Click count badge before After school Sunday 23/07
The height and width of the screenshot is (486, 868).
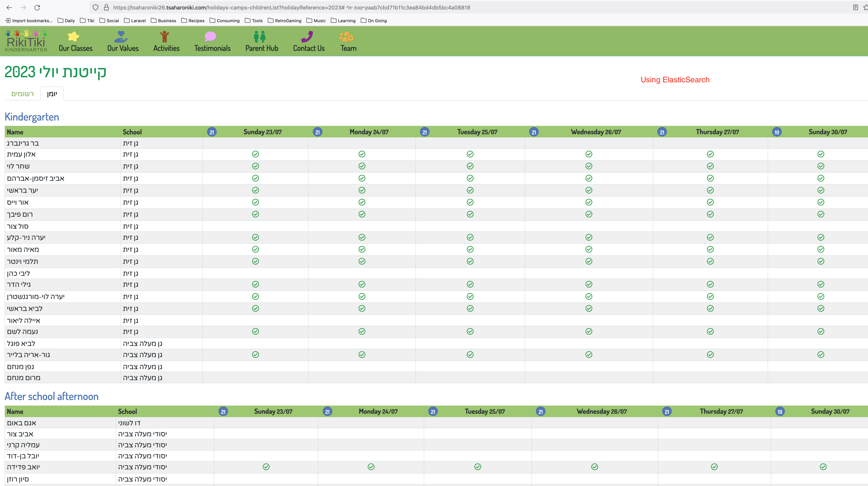point(223,412)
